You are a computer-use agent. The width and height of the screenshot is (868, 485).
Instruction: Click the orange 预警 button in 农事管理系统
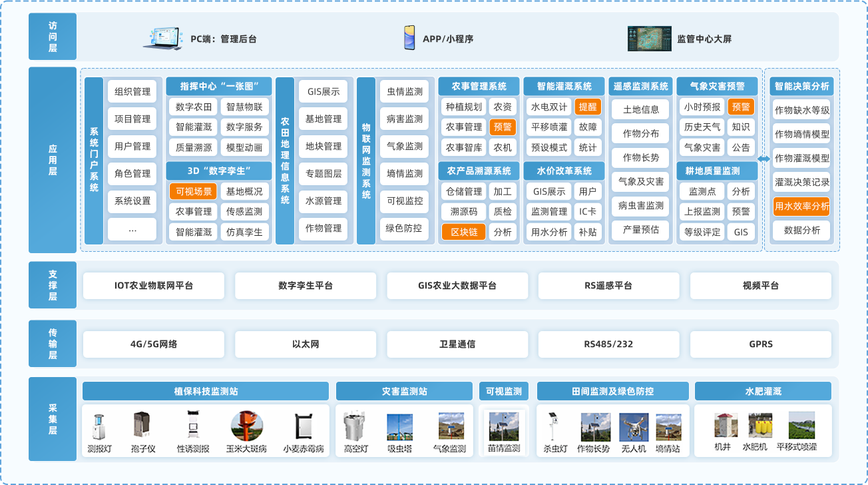pos(503,127)
